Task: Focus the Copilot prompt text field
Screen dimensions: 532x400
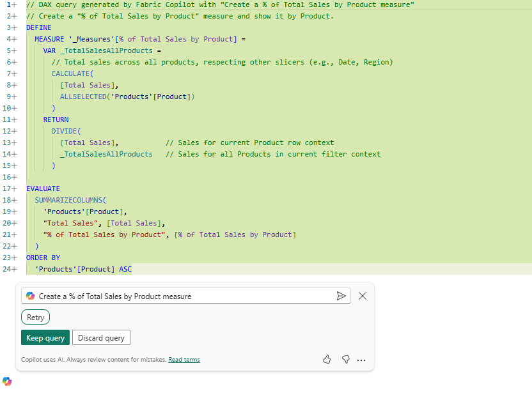Action: tap(185, 296)
